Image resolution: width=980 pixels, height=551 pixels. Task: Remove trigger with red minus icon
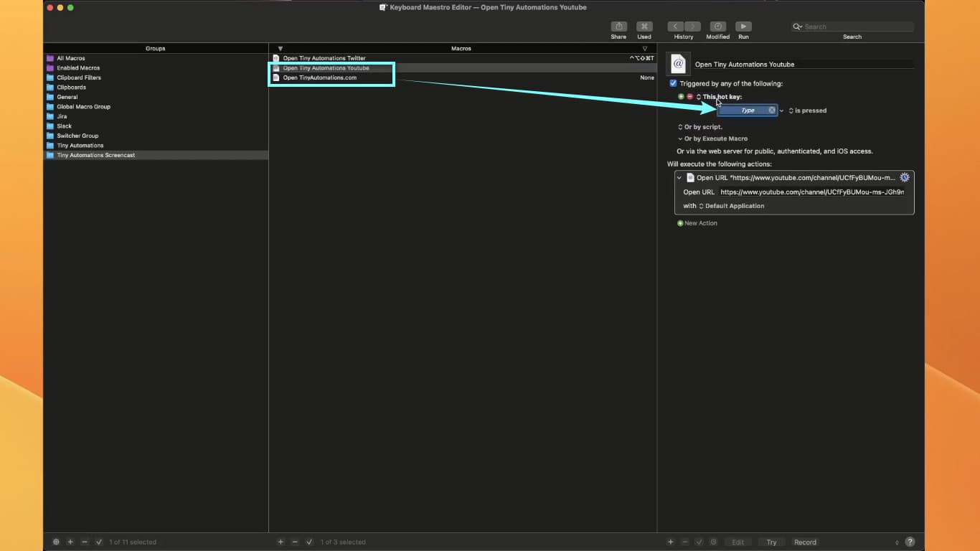coord(689,96)
